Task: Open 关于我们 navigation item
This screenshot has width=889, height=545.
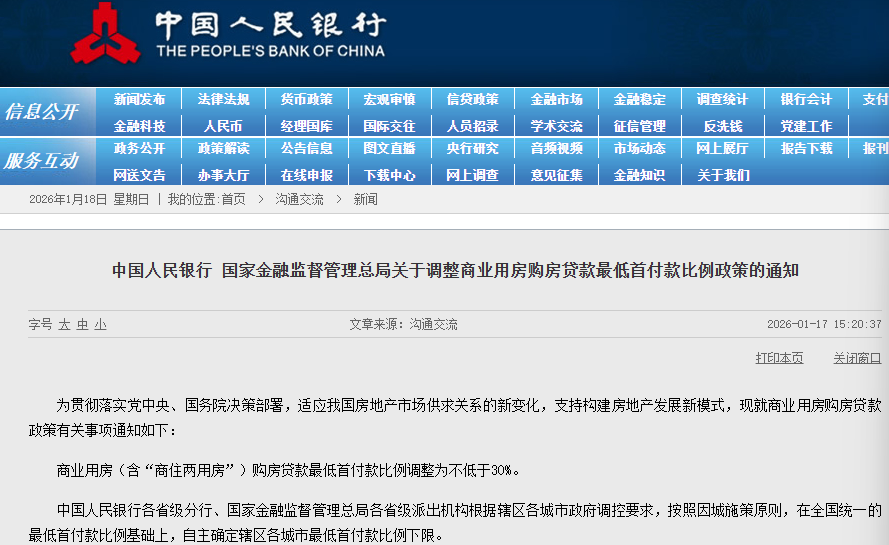Action: [x=722, y=175]
